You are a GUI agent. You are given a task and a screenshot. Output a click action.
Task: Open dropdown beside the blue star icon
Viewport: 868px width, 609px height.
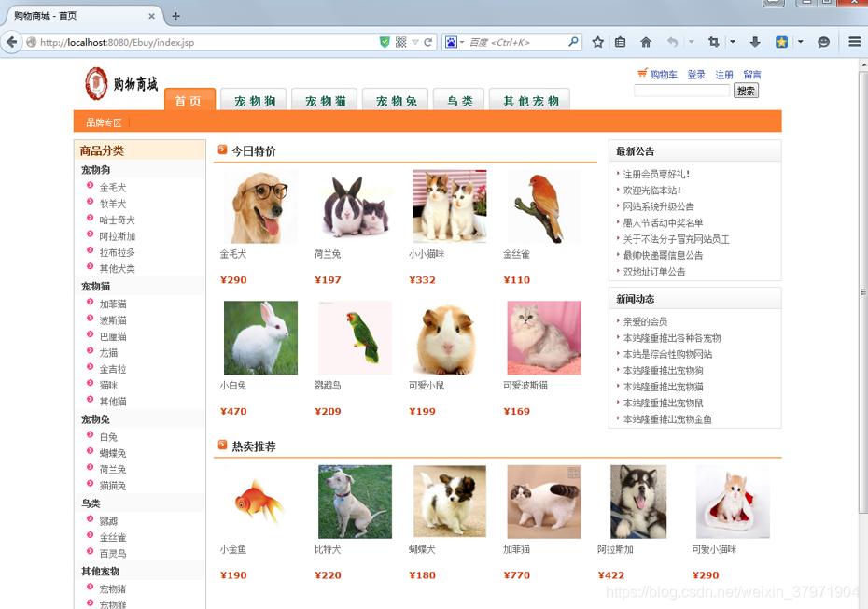(x=800, y=41)
